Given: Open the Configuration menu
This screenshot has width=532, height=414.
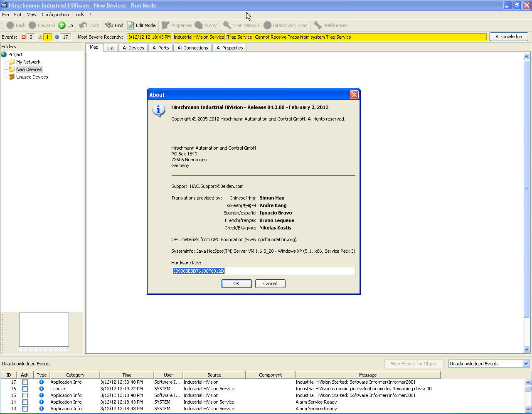Looking at the screenshot, I should [x=55, y=15].
